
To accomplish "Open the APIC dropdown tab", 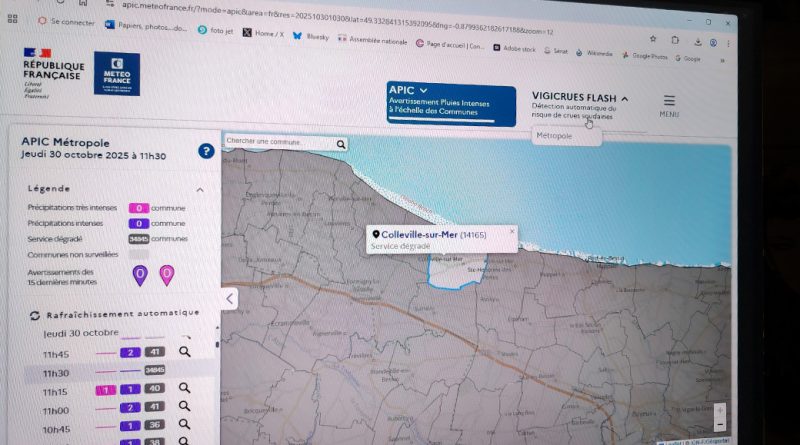I will tap(451, 104).
